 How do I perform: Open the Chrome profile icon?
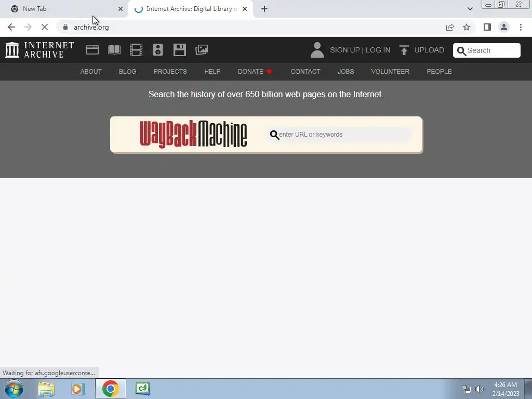504,27
